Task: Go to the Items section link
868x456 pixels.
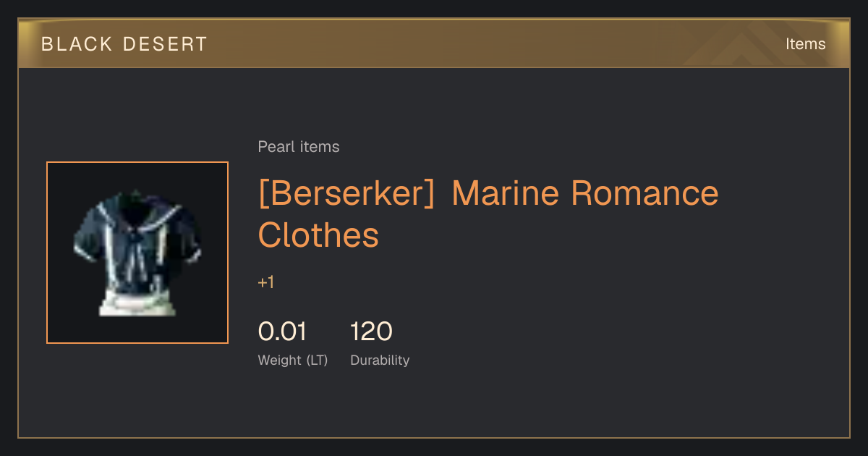Action: [x=805, y=44]
